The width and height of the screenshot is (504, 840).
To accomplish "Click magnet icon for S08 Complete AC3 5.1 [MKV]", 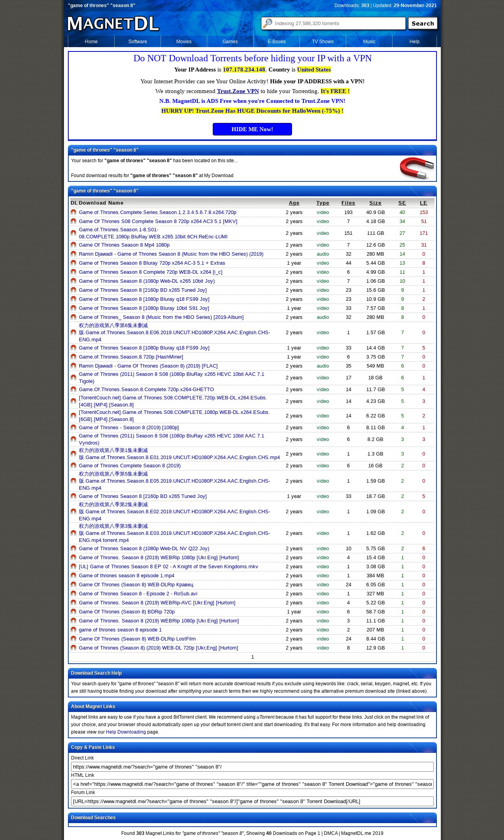I will coord(73,221).
